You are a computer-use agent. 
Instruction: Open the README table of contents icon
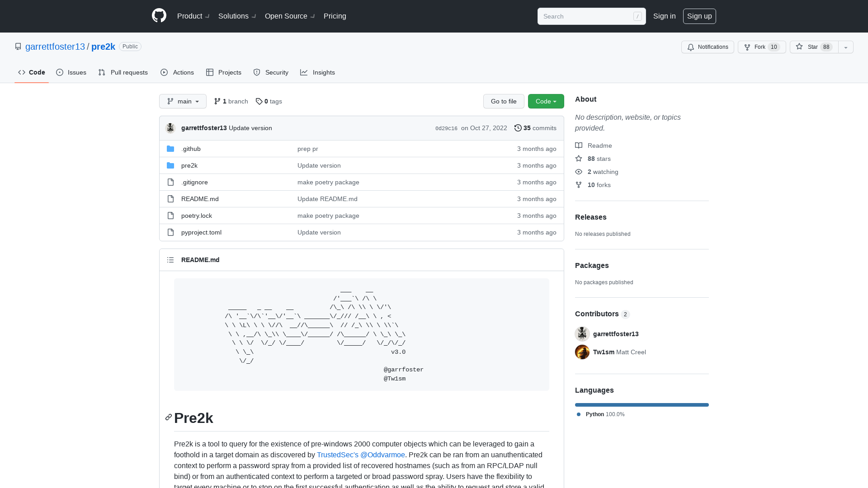pos(170,260)
